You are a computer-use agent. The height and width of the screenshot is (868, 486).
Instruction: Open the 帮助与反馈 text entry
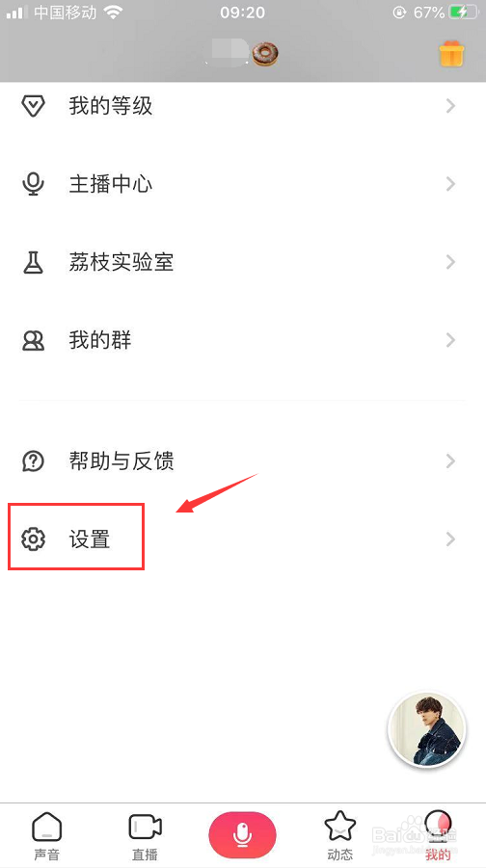click(x=121, y=460)
